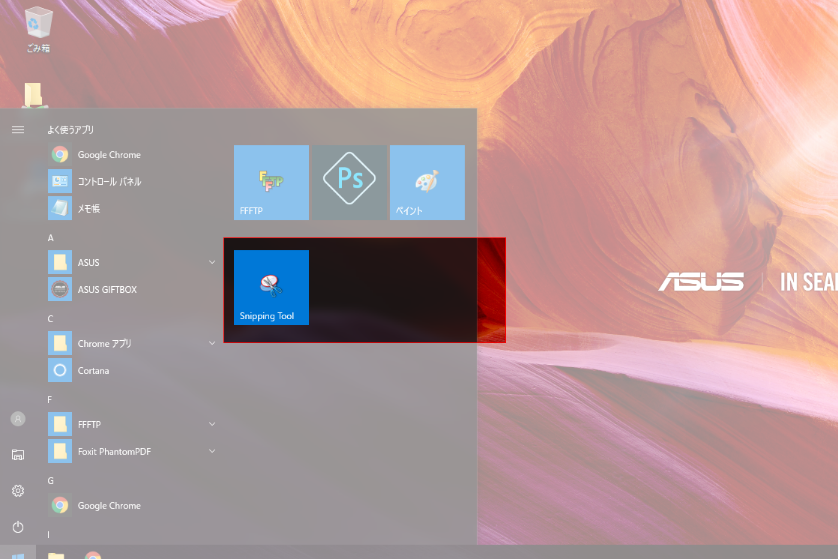Open the FFFTP pinned tile
This screenshot has height=559, width=838.
271,182
